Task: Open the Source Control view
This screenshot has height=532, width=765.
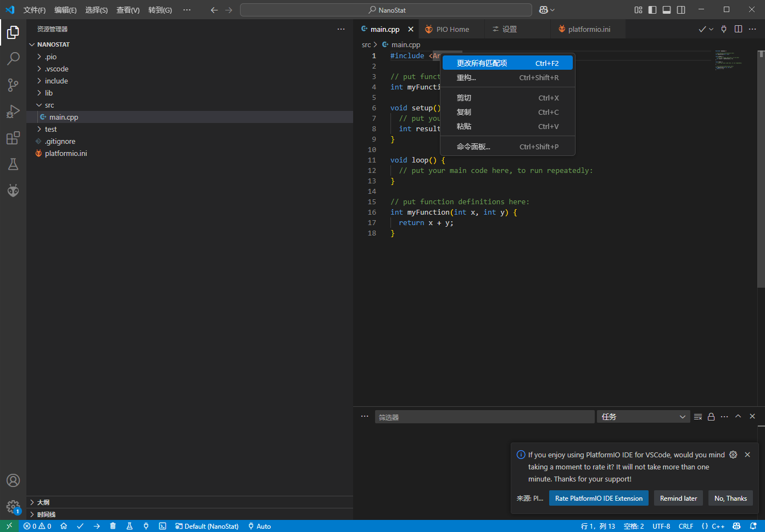Action: click(13, 85)
